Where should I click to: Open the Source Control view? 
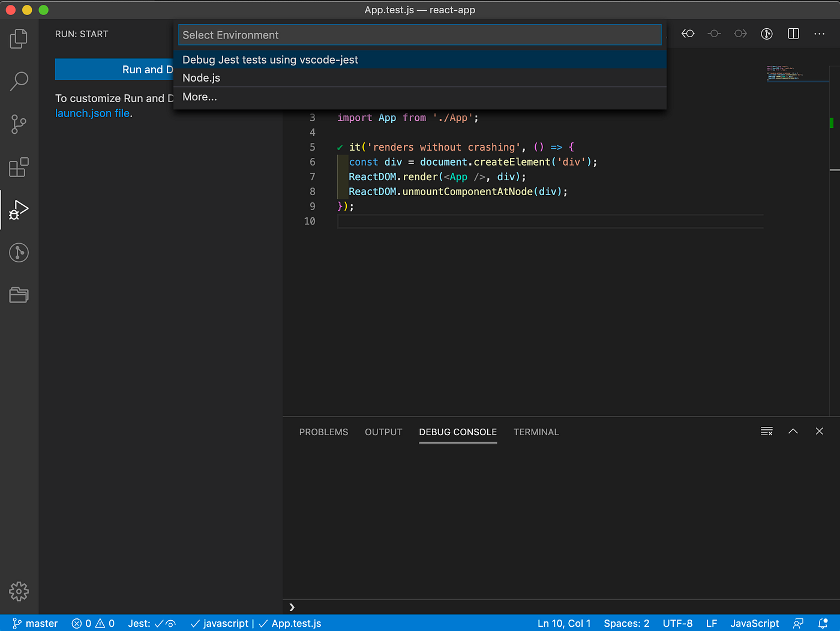click(x=19, y=124)
